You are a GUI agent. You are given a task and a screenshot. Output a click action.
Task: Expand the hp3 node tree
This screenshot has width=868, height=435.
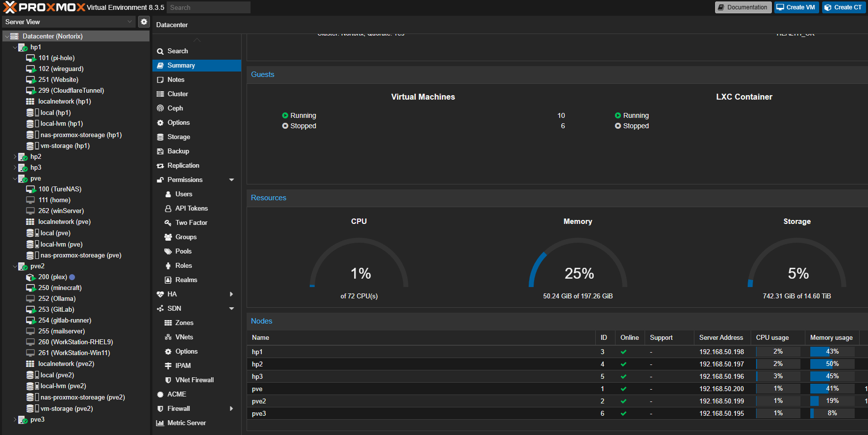(15, 168)
